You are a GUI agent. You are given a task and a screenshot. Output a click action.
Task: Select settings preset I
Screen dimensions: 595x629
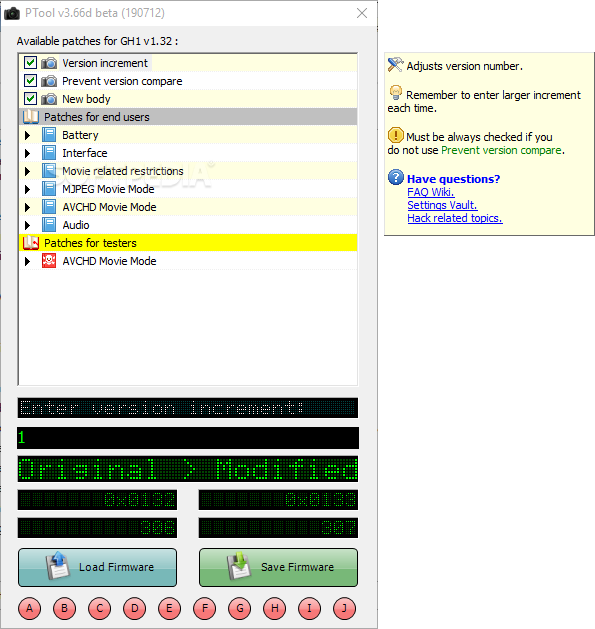click(x=309, y=609)
